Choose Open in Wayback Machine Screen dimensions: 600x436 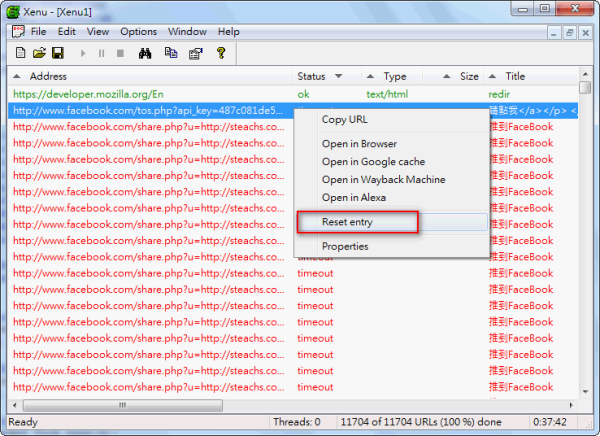click(391, 180)
